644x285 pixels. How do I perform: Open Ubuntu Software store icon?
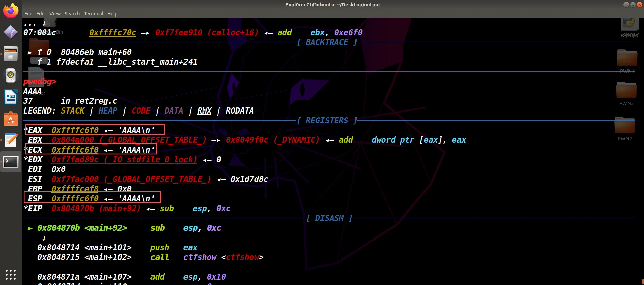click(11, 119)
